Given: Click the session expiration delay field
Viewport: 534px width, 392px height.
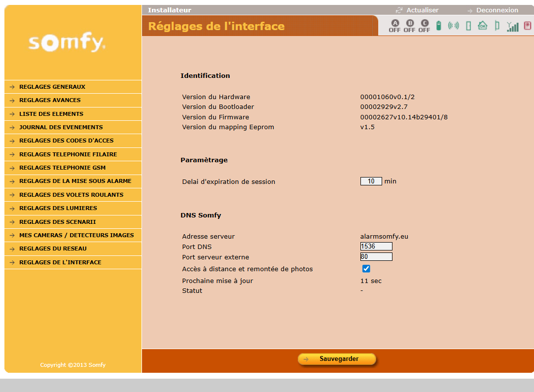Looking at the screenshot, I should click(x=371, y=181).
